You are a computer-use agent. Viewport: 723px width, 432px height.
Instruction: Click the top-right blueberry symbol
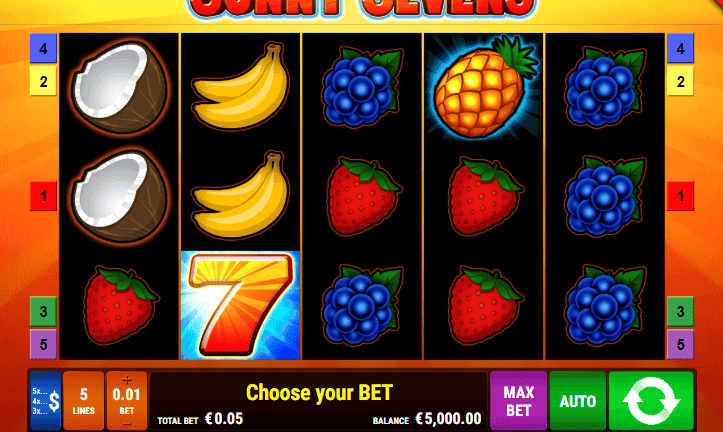605,87
